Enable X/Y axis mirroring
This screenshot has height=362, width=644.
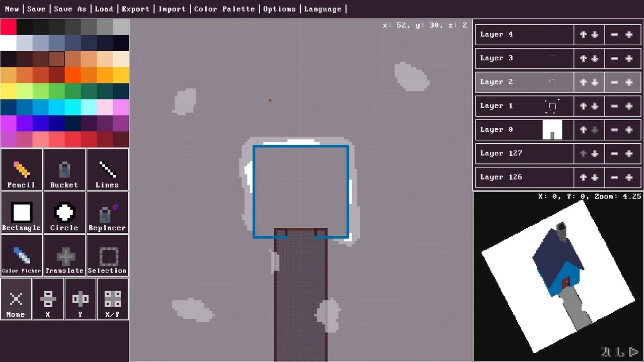tap(112, 299)
